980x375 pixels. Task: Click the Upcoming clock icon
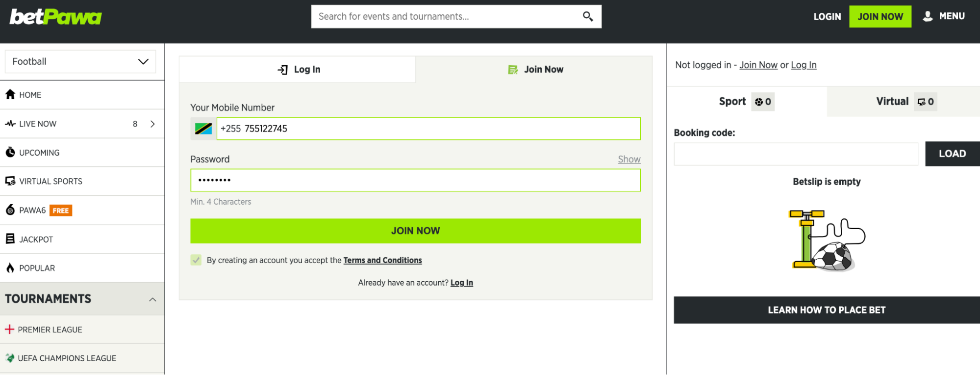click(10, 152)
